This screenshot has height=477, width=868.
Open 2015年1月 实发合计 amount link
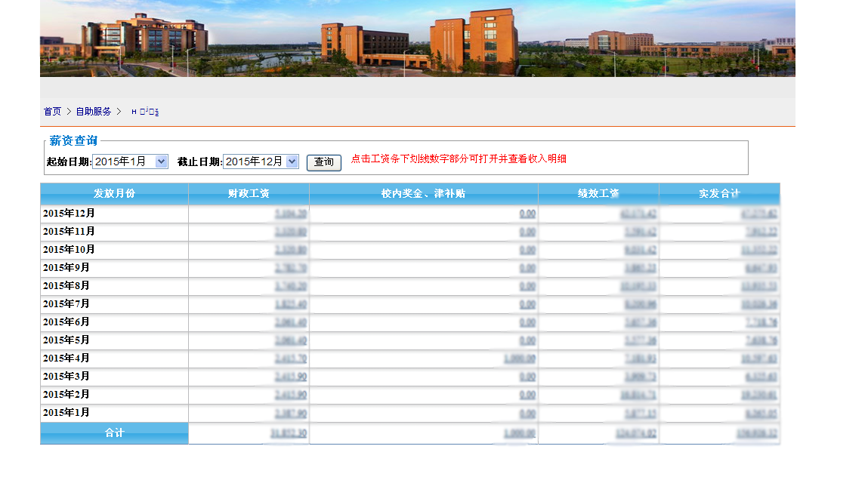coord(760,413)
